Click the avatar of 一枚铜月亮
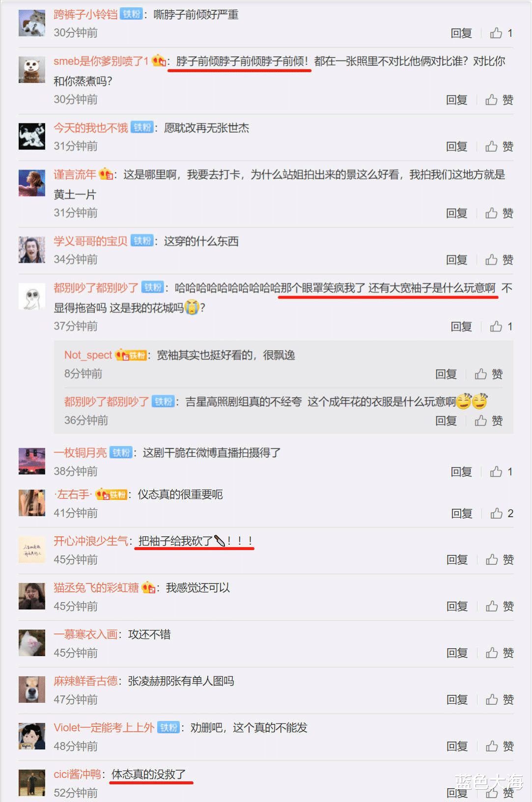The image size is (532, 802). [32, 461]
